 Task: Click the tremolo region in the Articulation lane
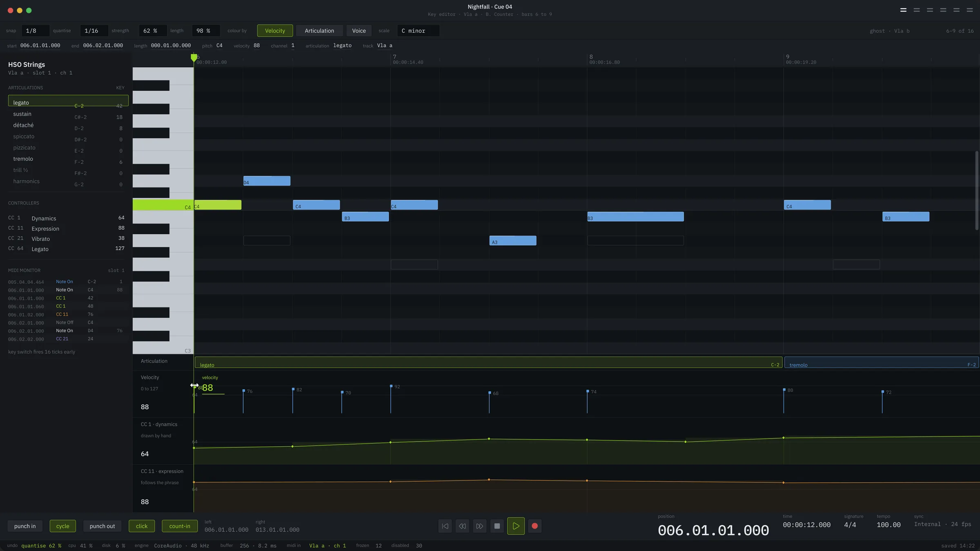pos(881,362)
